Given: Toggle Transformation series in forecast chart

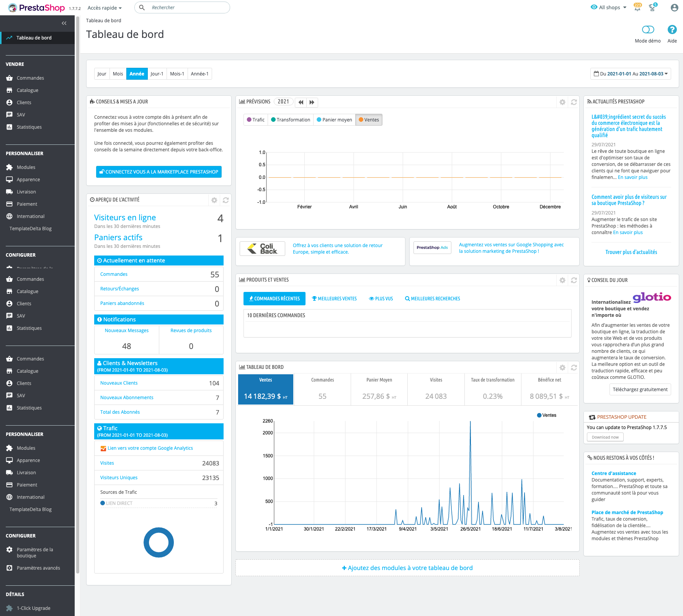Looking at the screenshot, I should click(291, 120).
